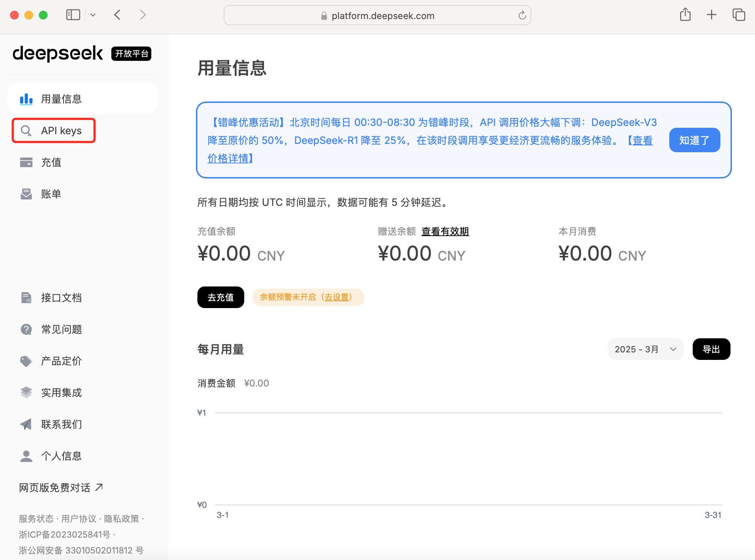This screenshot has height=560, width=755.
Task: Open the 用户协议 footer link
Action: coord(79,519)
